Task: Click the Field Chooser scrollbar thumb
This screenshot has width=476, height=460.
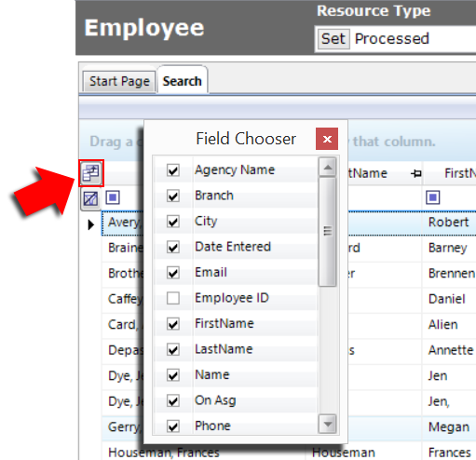Action: click(x=328, y=232)
